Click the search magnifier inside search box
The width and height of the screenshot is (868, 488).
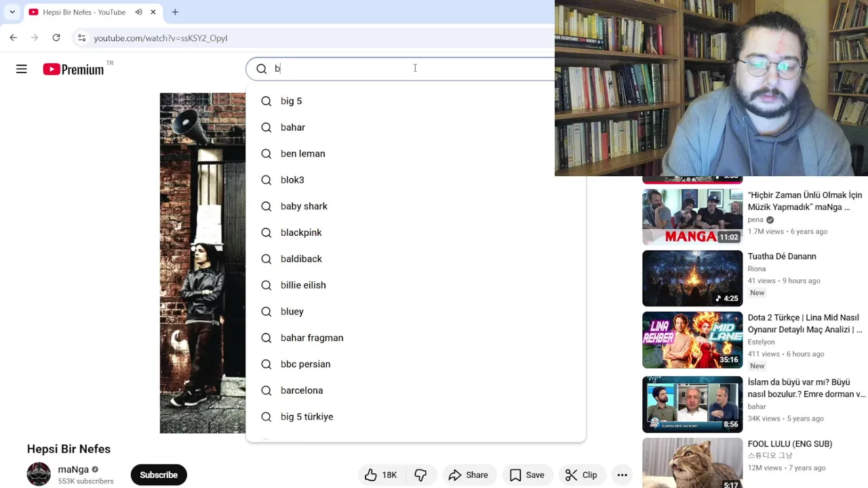point(261,68)
